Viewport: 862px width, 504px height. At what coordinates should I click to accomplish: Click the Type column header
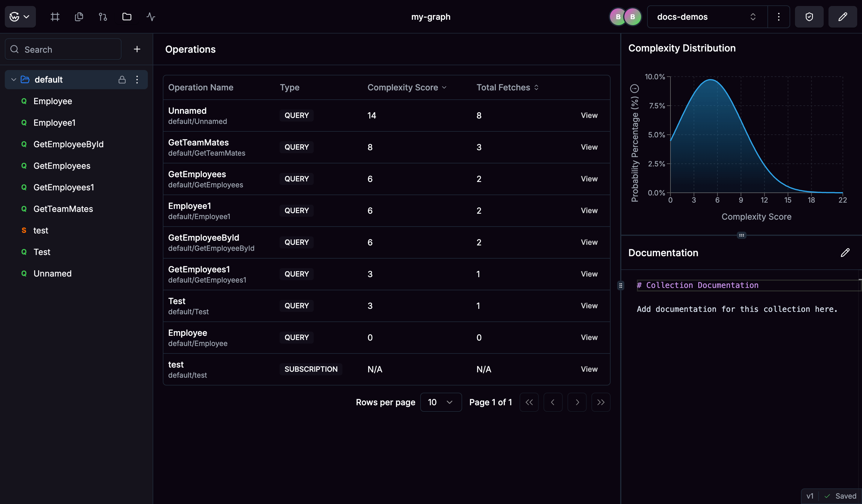(289, 87)
